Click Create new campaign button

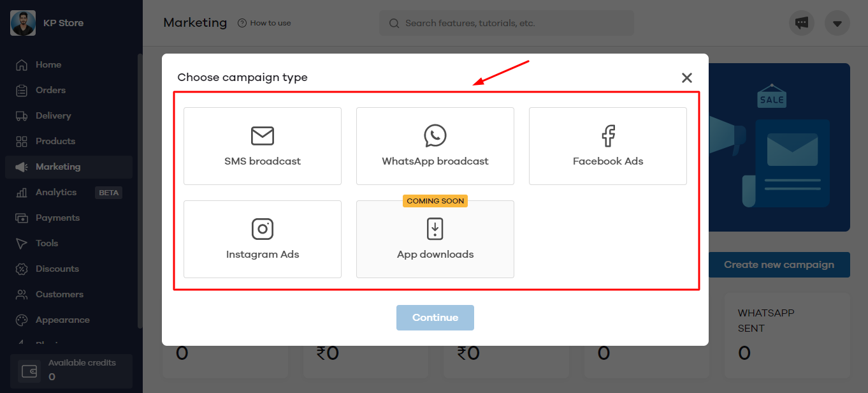coord(779,265)
